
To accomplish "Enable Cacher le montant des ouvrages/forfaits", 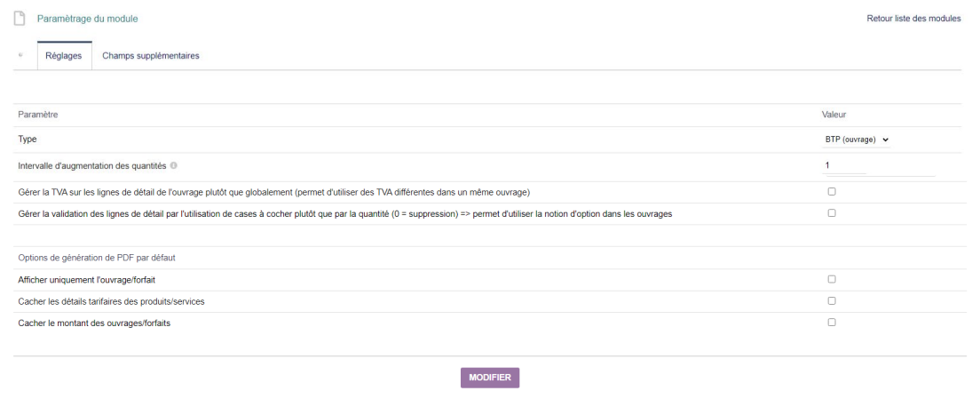I will (831, 322).
